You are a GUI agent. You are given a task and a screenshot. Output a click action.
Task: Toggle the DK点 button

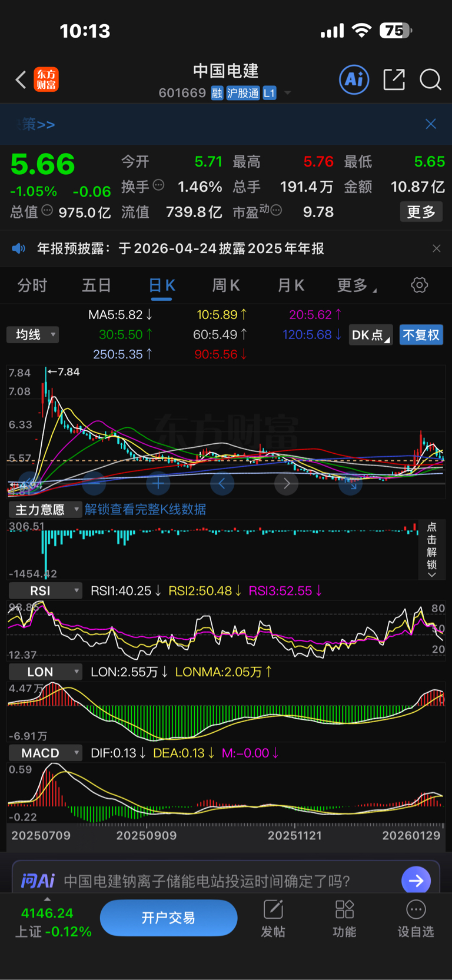point(371,335)
